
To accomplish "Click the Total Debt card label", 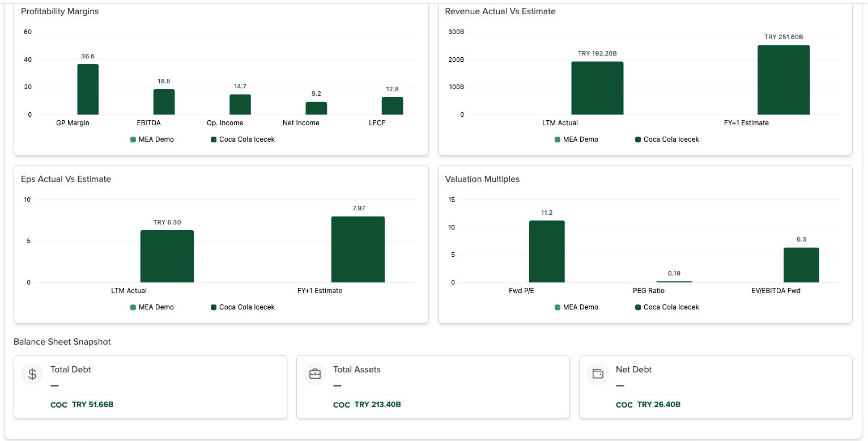I will 71,370.
